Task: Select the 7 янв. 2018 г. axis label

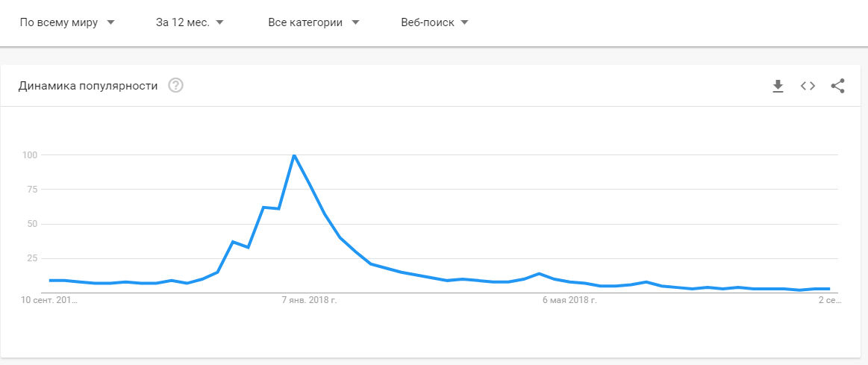Action: [310, 300]
